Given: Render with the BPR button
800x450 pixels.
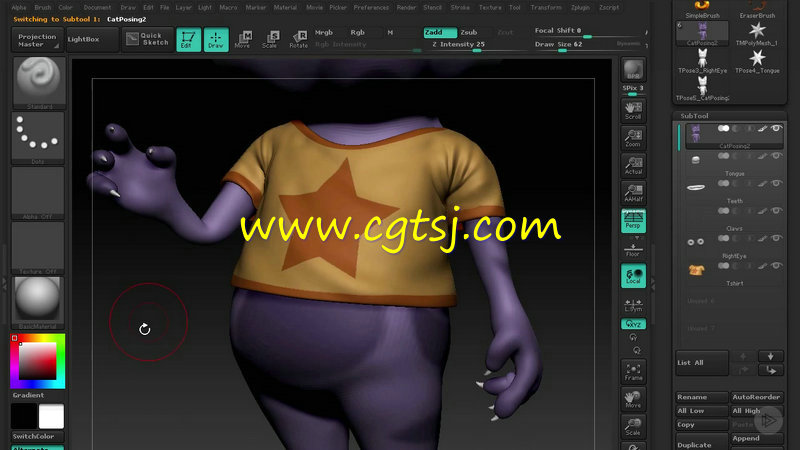Looking at the screenshot, I should point(633,70).
